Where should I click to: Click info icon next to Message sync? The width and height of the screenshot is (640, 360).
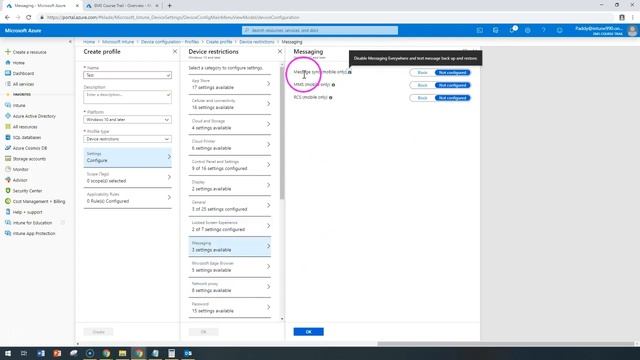(350, 72)
